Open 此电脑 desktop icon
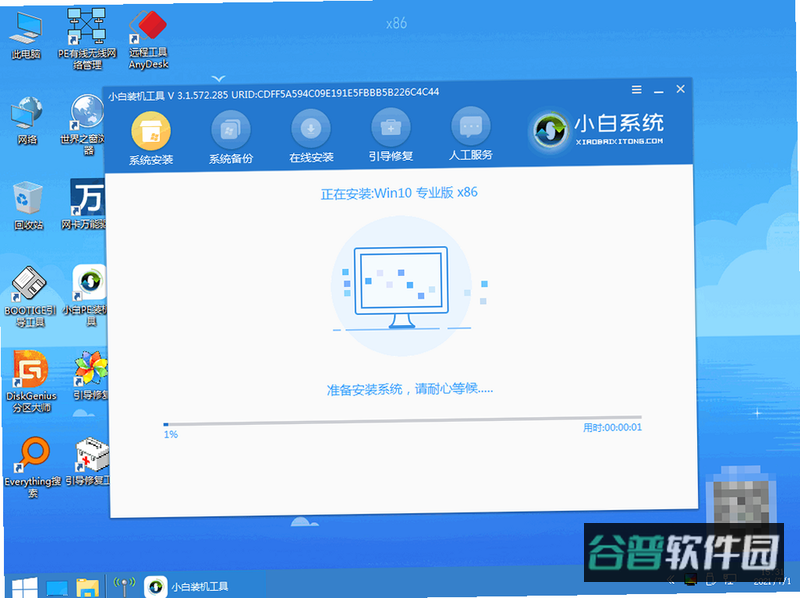800x598 pixels. click(26, 35)
